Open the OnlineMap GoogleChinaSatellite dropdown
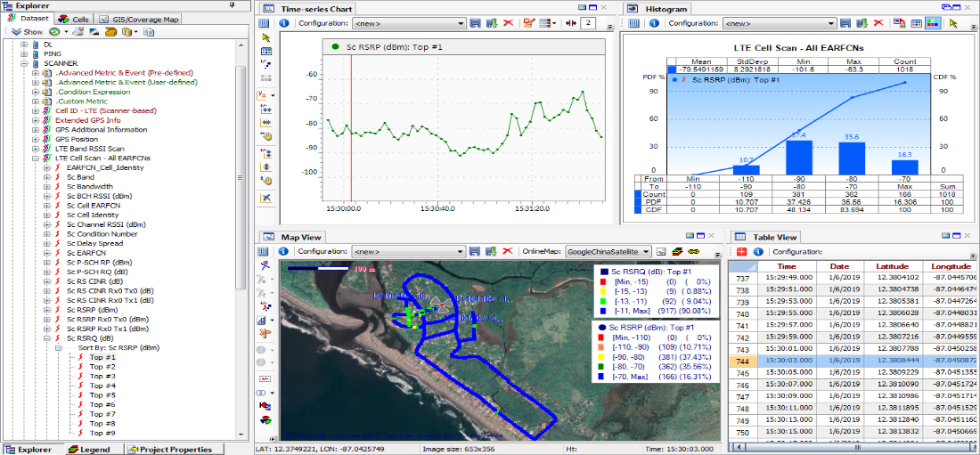 point(608,252)
